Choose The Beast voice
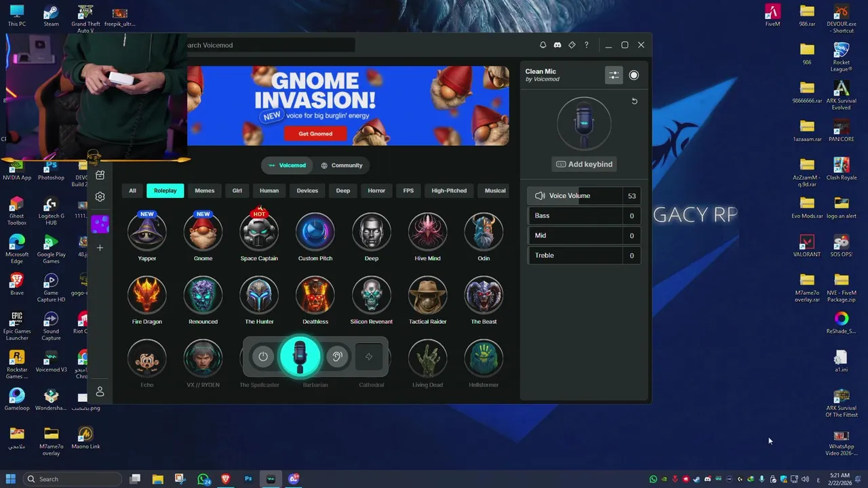Image resolution: width=868 pixels, height=488 pixels. pos(484,295)
